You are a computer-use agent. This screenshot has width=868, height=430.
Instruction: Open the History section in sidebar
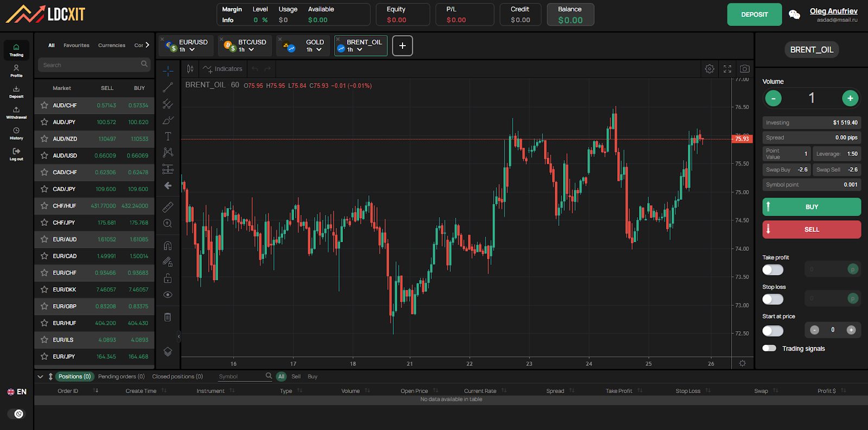pos(16,134)
